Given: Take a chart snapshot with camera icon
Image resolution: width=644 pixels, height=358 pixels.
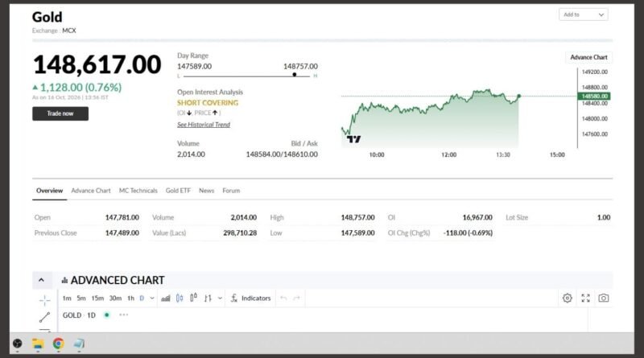Looking at the screenshot, I should (603, 298).
